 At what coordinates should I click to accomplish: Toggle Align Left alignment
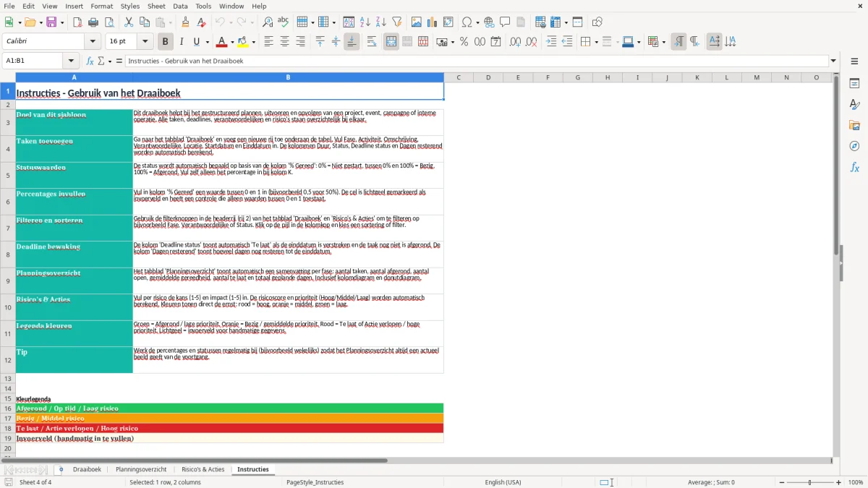268,42
